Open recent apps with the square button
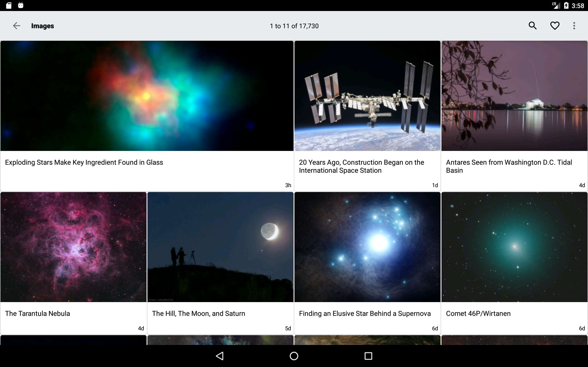 point(368,356)
